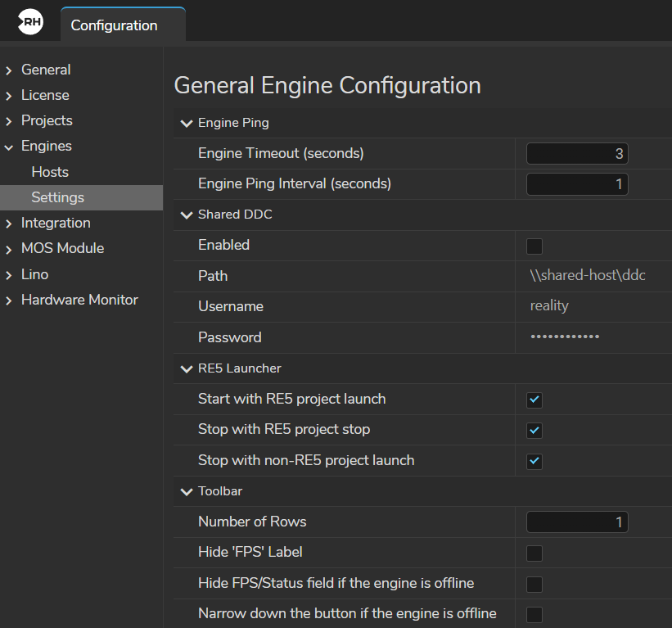Screen dimensions: 672x628
Task: Enable the Shared DDC checkbox
Action: pyautogui.click(x=534, y=246)
